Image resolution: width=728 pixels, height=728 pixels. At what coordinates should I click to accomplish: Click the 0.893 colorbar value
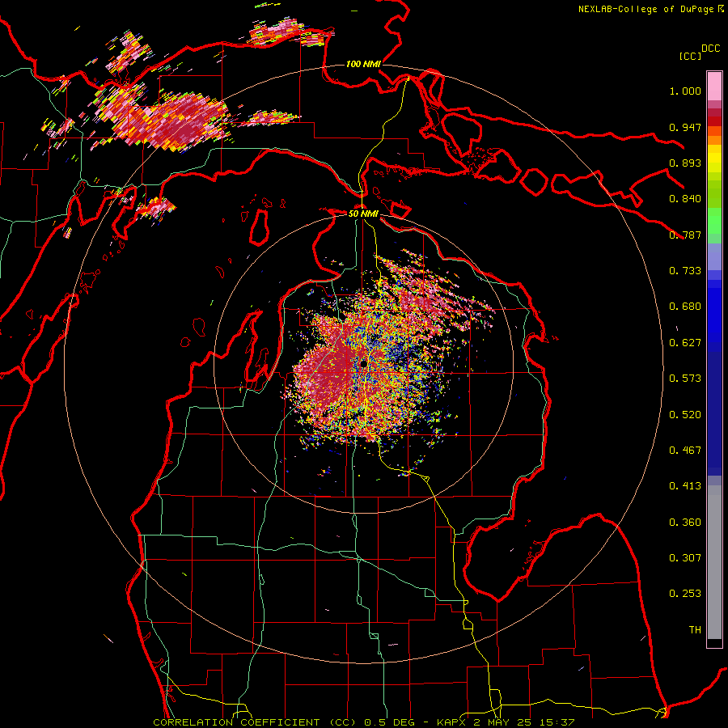click(x=685, y=163)
